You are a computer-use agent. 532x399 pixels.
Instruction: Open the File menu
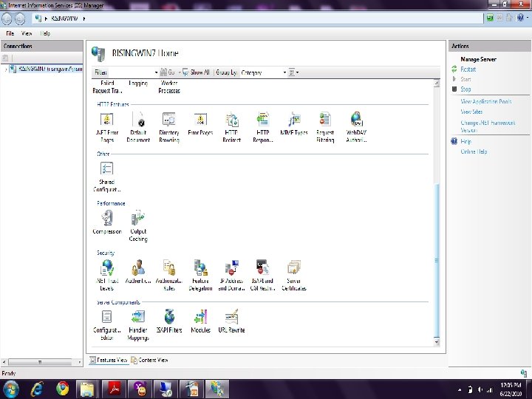(x=10, y=33)
